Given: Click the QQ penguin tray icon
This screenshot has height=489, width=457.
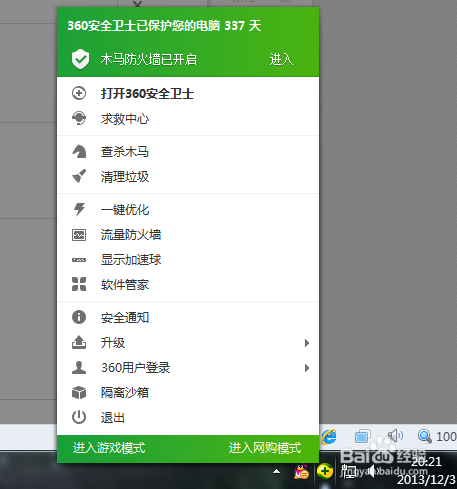Looking at the screenshot, I should [301, 472].
